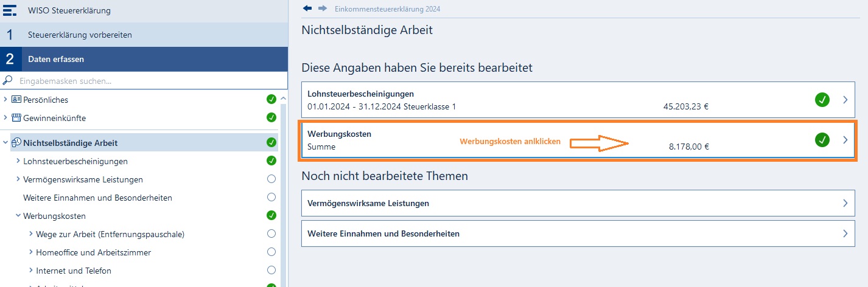Click empty status circle for Internet und Telefon
868x287 pixels.
(271, 270)
